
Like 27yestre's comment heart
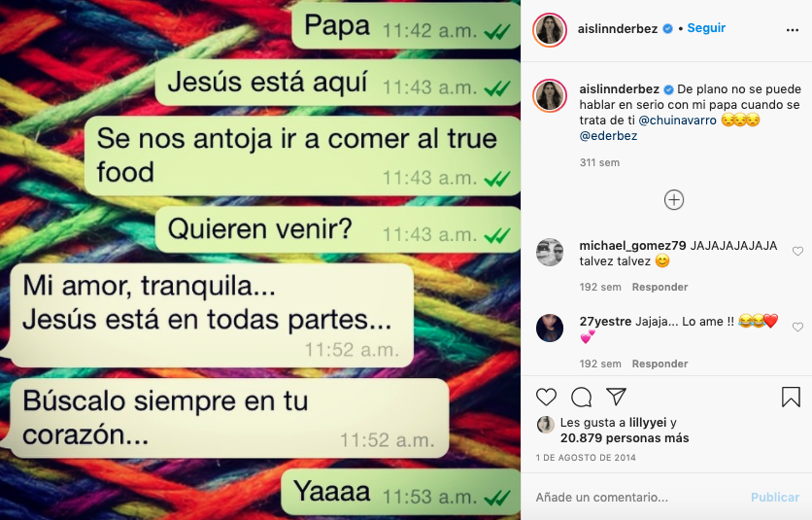coord(797,328)
